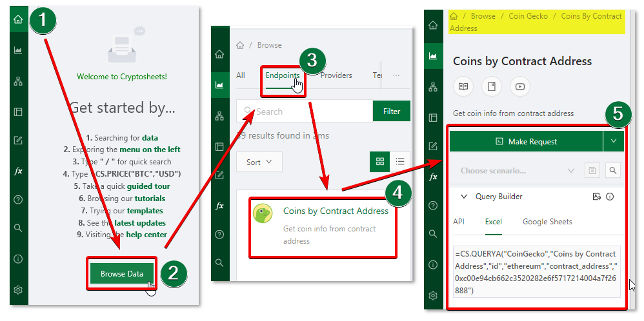The height and width of the screenshot is (321, 644).
Task: Open Home icon in Welcome panel sidebar
Action: 18,19
